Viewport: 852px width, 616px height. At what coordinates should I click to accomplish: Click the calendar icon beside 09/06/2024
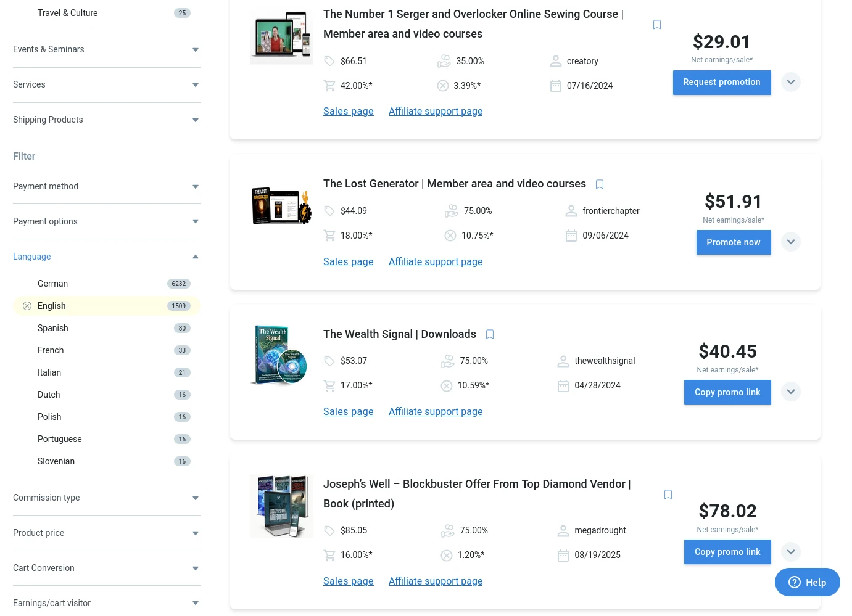click(571, 236)
